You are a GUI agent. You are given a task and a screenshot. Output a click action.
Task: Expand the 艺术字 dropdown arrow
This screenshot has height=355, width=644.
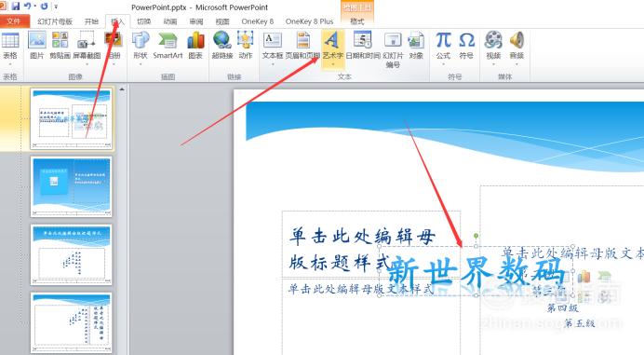[x=332, y=64]
